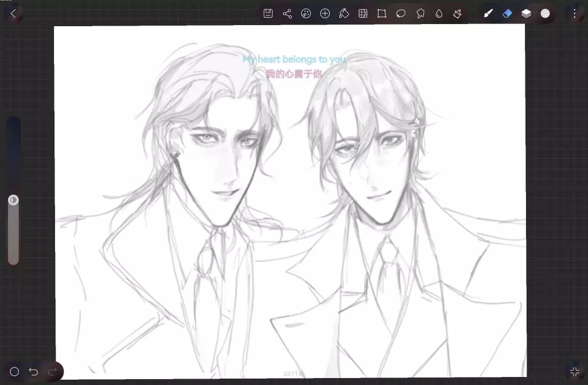The image size is (588, 385).
Task: Switch to the brush tool
Action: pos(488,13)
